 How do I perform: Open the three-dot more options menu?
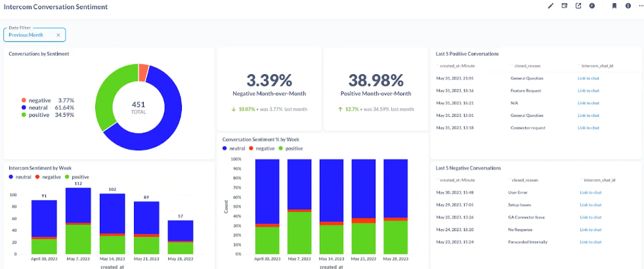point(641,6)
